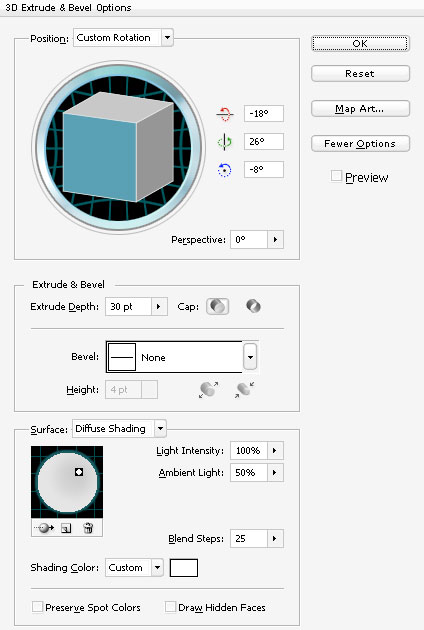Viewport: 424px width, 630px height.
Task: Click the X rotation field showing -18°
Action: tap(264, 114)
